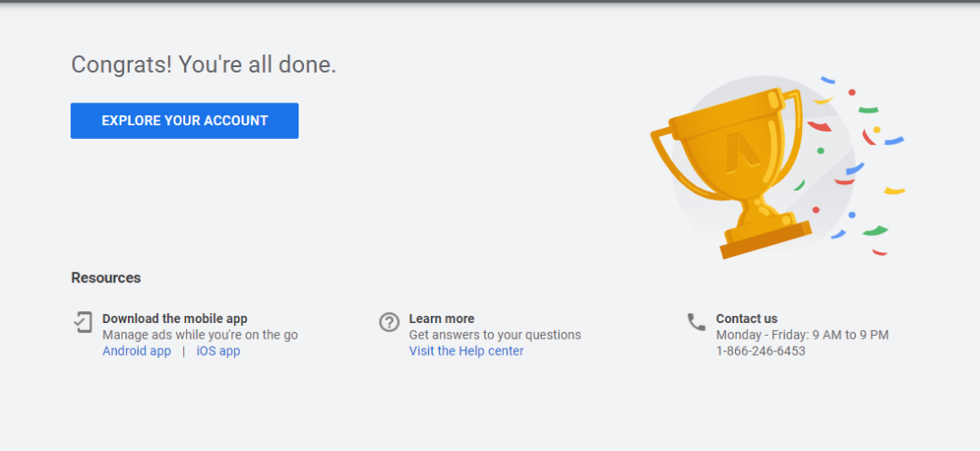Viewport: 980px width, 451px height.
Task: Click the Explore Your Account button
Action: point(184,121)
